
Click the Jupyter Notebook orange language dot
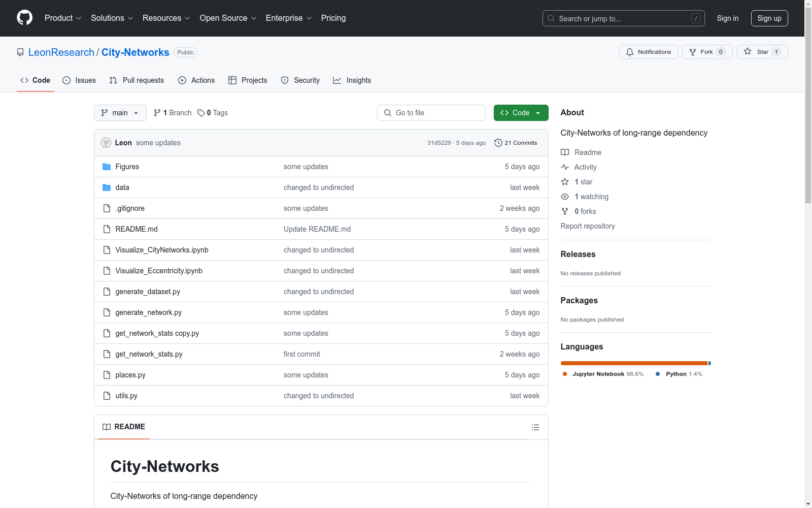pyautogui.click(x=565, y=374)
